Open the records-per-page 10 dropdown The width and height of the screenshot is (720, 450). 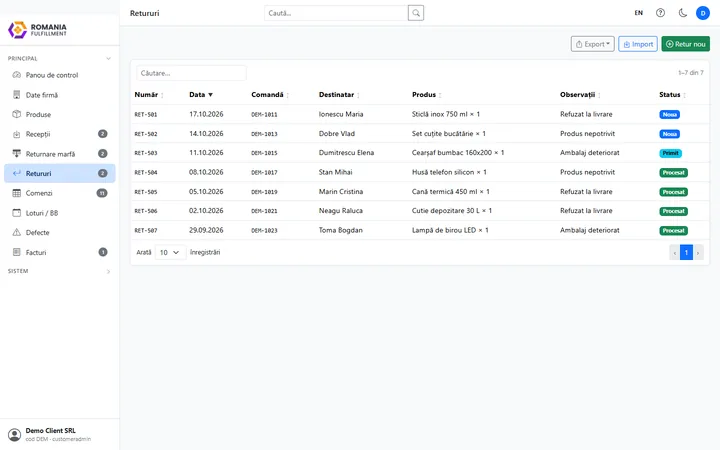[x=170, y=252]
